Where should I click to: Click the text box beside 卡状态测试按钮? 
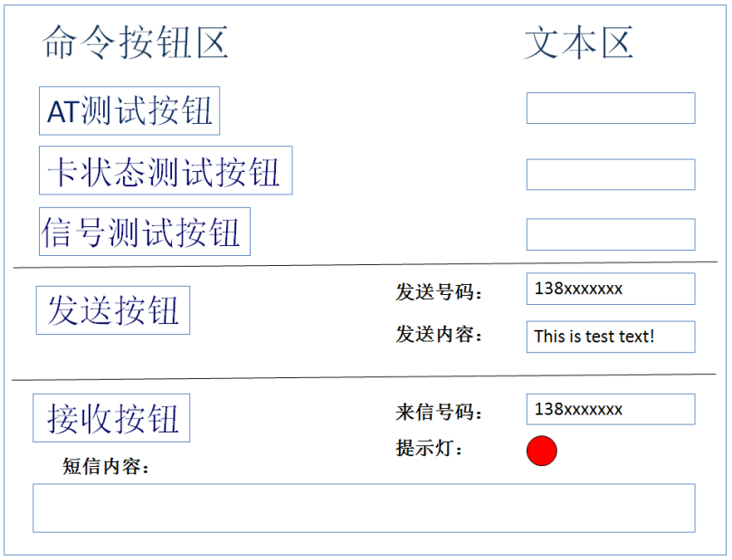(x=611, y=175)
